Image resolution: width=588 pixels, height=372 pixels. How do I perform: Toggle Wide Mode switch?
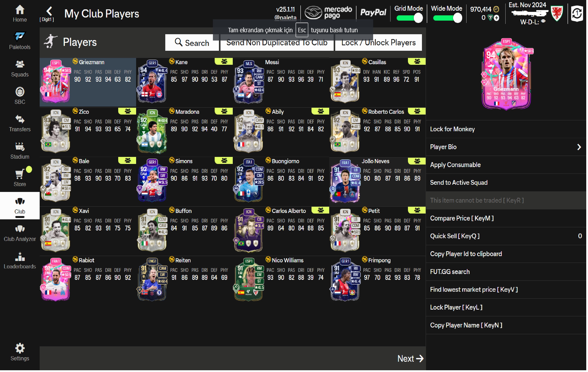447,18
